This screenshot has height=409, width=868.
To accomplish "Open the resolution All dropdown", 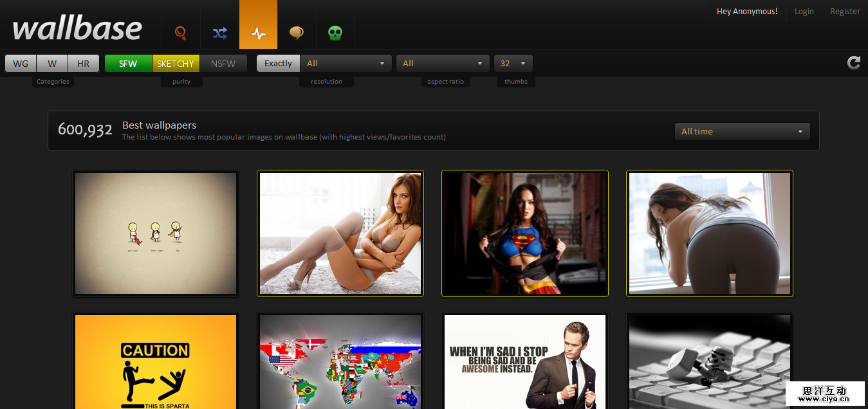I will [346, 63].
